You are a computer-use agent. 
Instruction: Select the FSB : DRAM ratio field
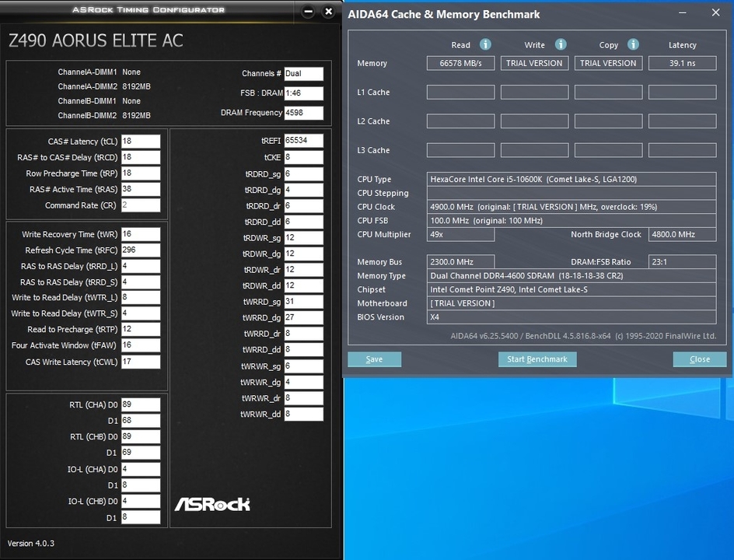(x=303, y=93)
